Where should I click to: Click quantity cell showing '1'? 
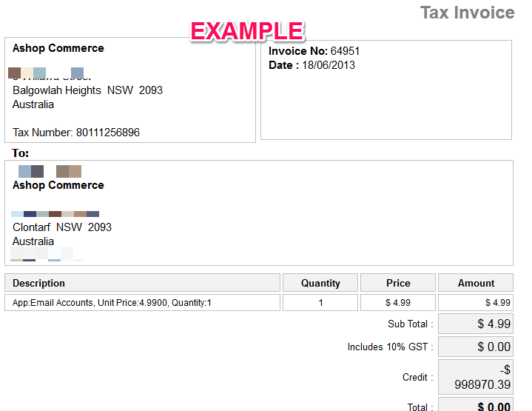[x=320, y=303]
